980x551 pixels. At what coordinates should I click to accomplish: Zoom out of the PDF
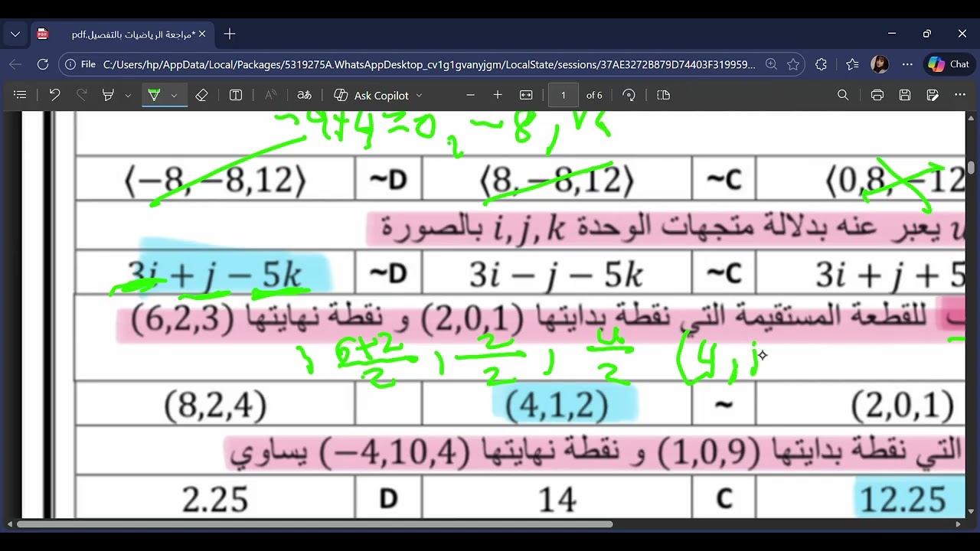(470, 95)
